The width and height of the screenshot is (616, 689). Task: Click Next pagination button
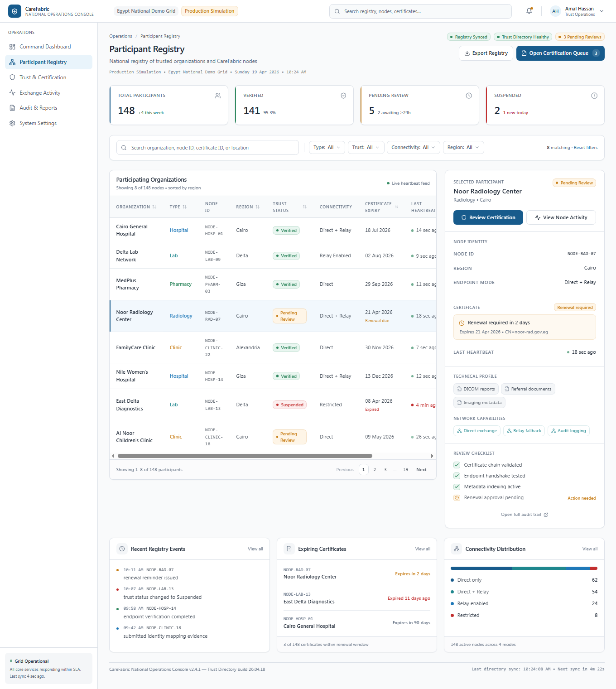tap(421, 470)
